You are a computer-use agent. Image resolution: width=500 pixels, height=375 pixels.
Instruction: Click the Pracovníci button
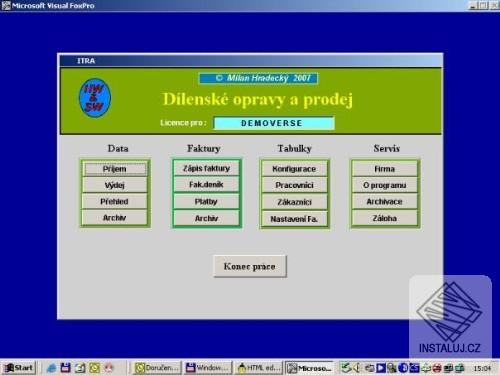click(294, 185)
